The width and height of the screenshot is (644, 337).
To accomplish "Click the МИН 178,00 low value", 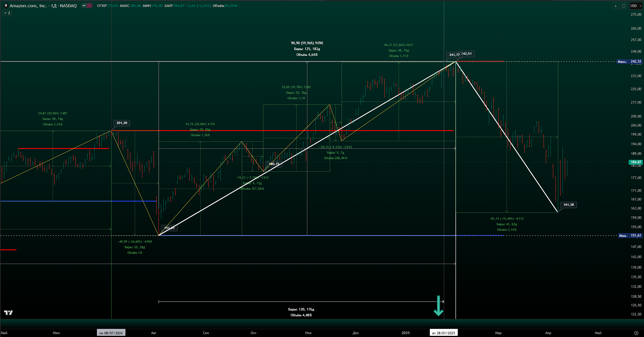I will [x=152, y=6].
